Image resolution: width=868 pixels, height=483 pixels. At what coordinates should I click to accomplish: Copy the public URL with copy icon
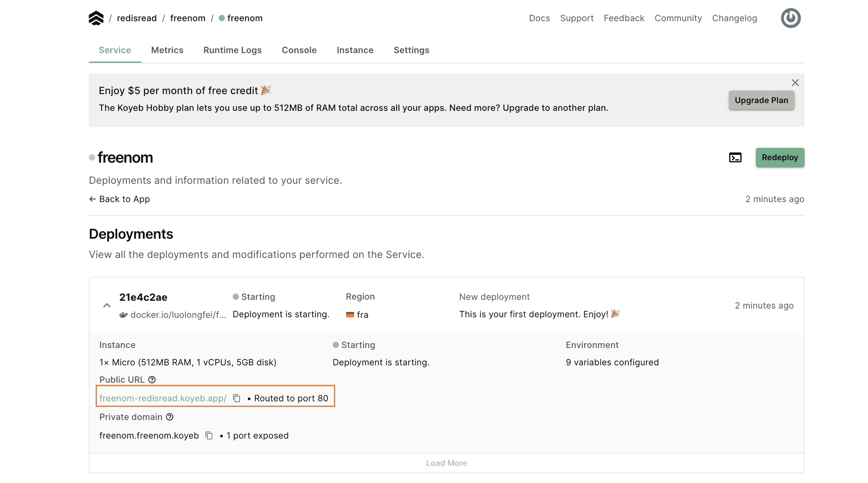237,398
